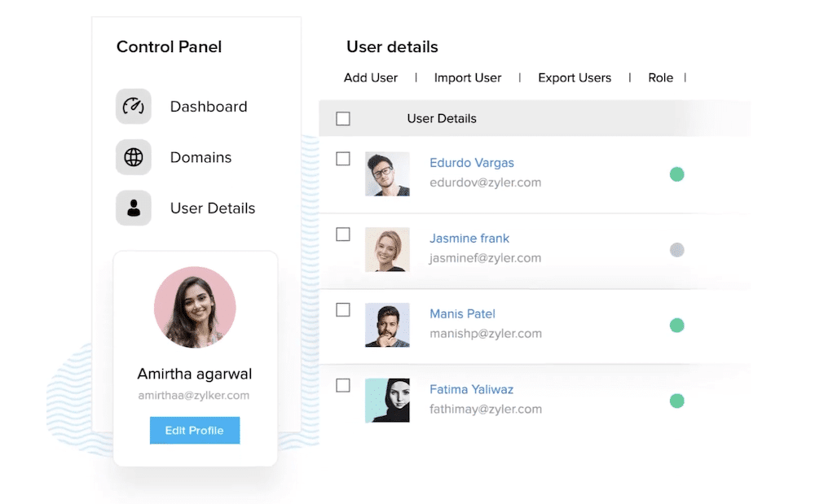815x504 pixels.
Task: Open Edurdo Vargas's profile link
Action: click(472, 163)
